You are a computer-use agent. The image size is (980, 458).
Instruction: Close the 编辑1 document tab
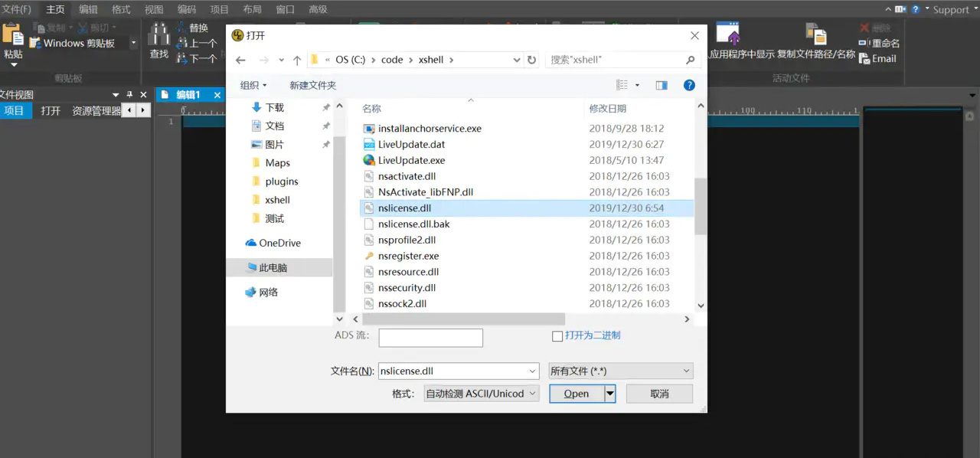point(217,95)
